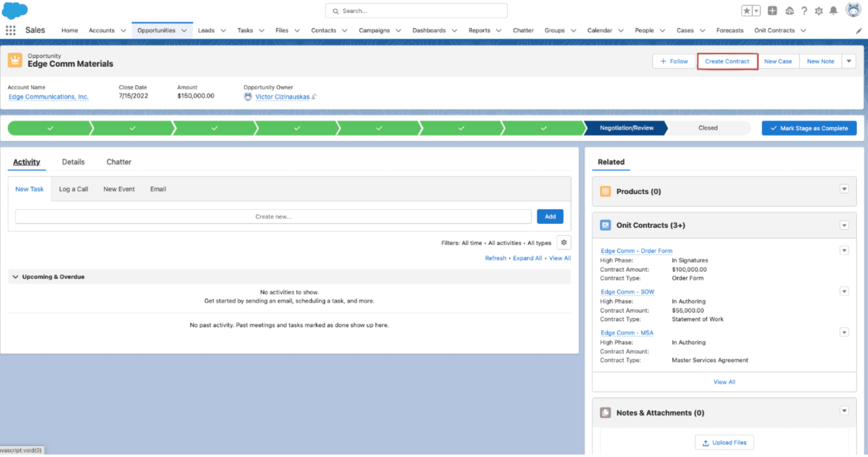Open Victor Cizinauskas owner link
This screenshot has width=868, height=457.
tap(282, 97)
